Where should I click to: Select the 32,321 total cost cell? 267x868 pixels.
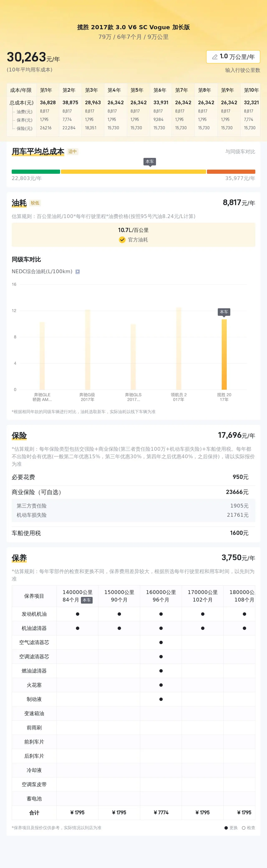tap(251, 102)
